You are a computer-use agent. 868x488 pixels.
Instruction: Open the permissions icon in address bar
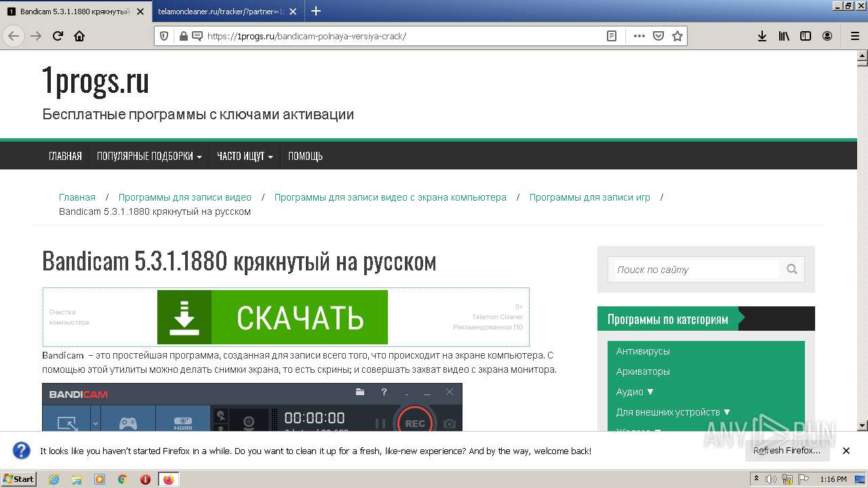click(x=197, y=37)
